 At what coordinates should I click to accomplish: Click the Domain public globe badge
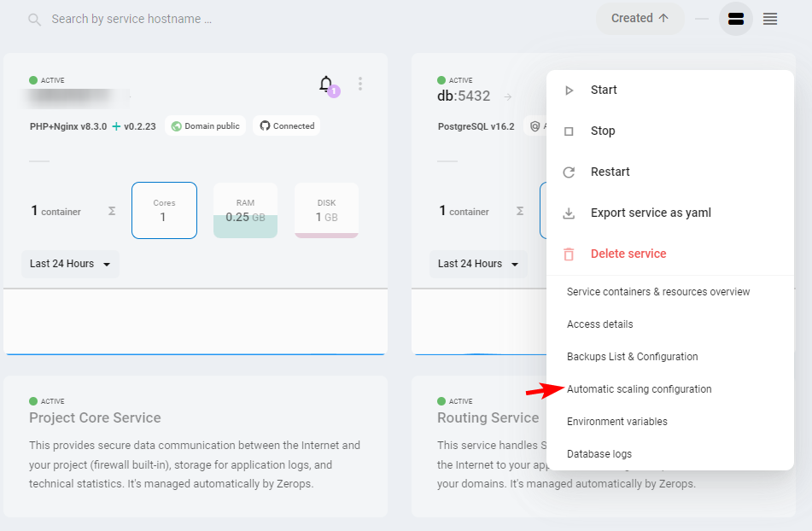(205, 126)
